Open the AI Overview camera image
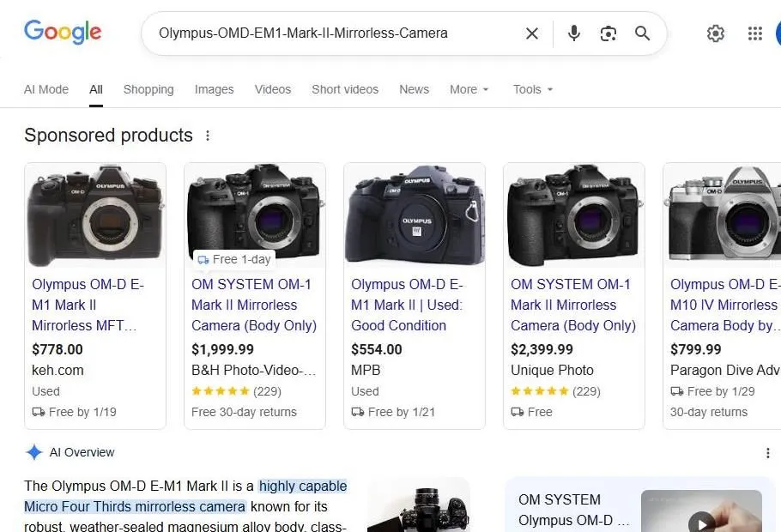Viewport: 781px width, 532px height. coord(419,505)
